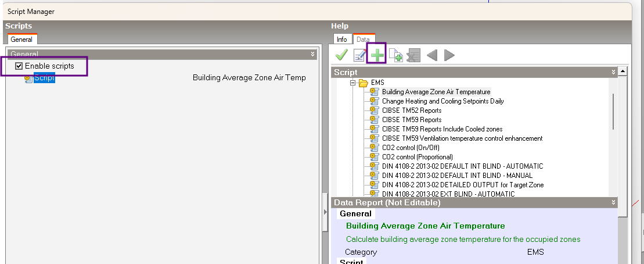Click icon beside CIBSE TM59 Reports
Viewport: 644px width, 264px height.
point(374,120)
